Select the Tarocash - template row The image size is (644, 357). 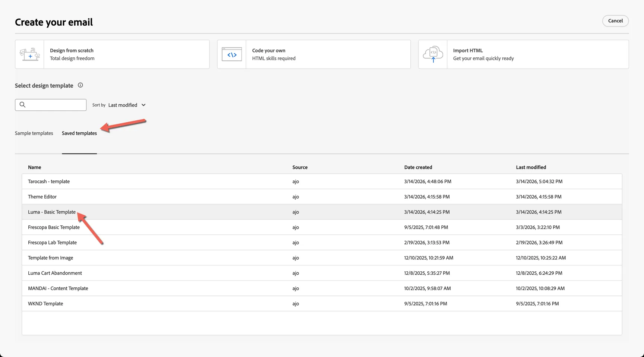[x=322, y=181]
